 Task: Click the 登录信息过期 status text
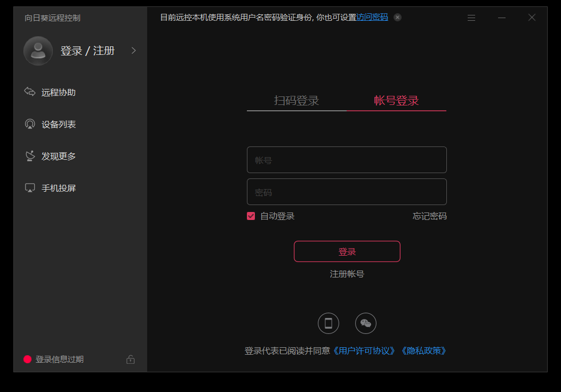click(x=59, y=359)
